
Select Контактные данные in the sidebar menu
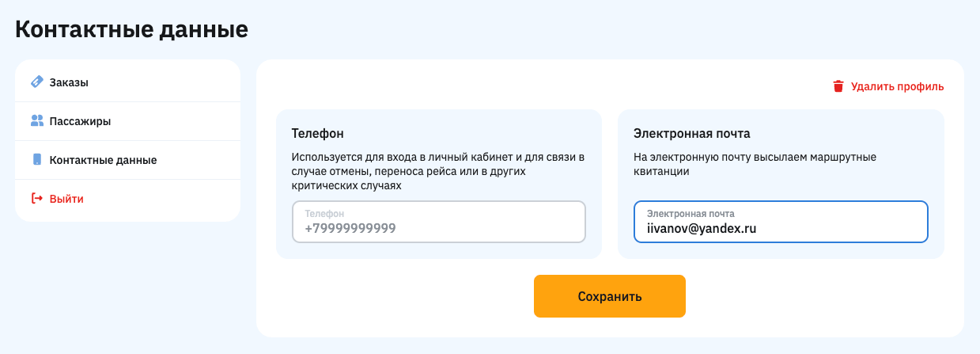coord(127,160)
